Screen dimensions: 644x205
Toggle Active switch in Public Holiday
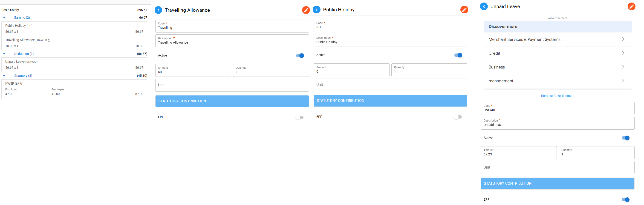click(458, 55)
